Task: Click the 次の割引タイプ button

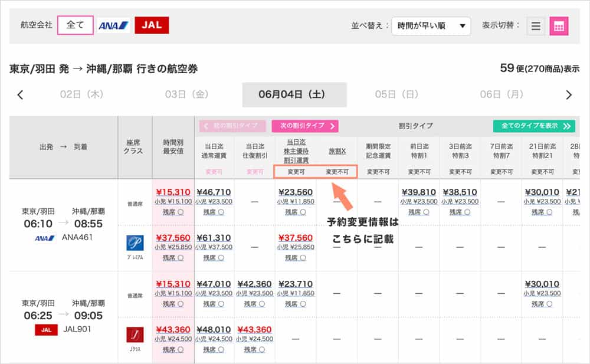Action: (305, 126)
